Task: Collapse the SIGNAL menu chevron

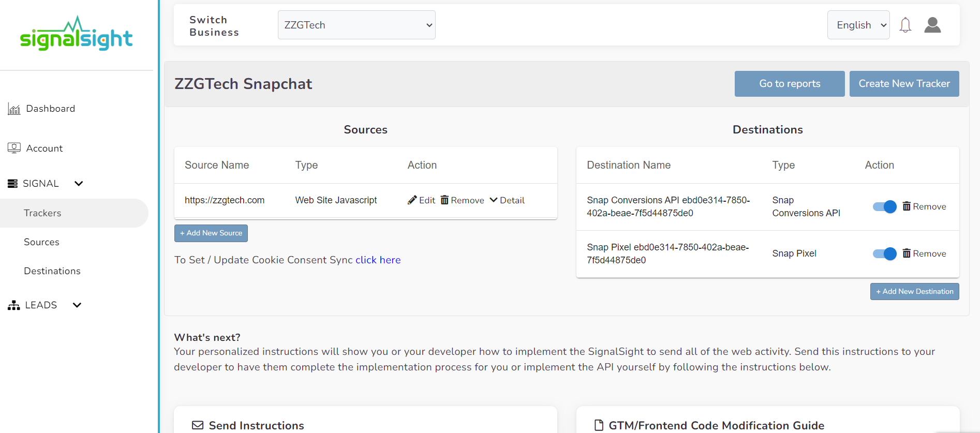Action: (79, 184)
